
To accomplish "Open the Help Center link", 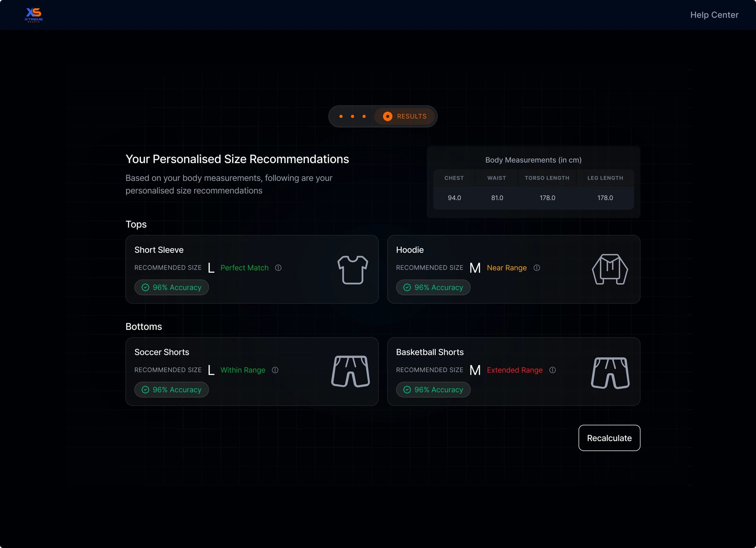I will [714, 15].
